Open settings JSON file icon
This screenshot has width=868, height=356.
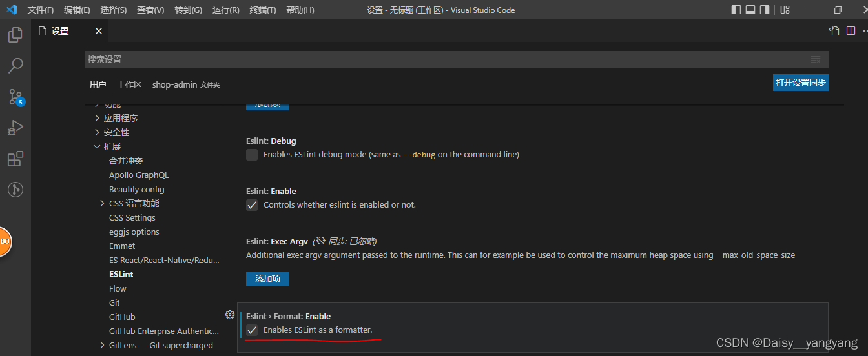[834, 31]
